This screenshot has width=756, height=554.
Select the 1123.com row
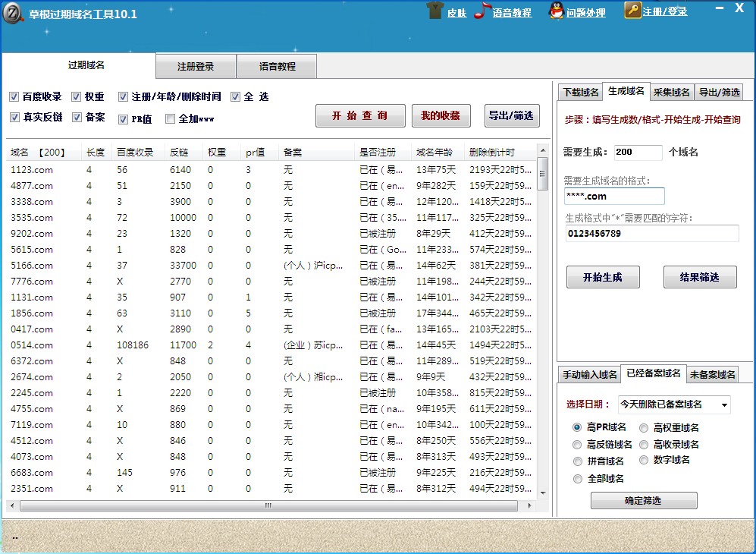pyautogui.click(x=271, y=170)
